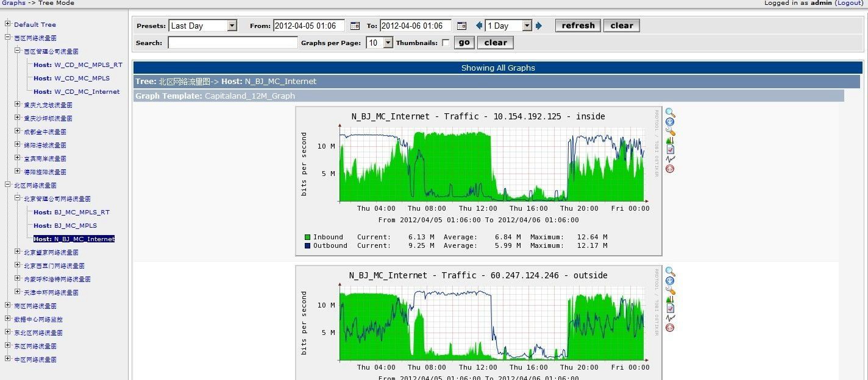Select Host W_CD_MC_Internet in the tree

coord(76,91)
